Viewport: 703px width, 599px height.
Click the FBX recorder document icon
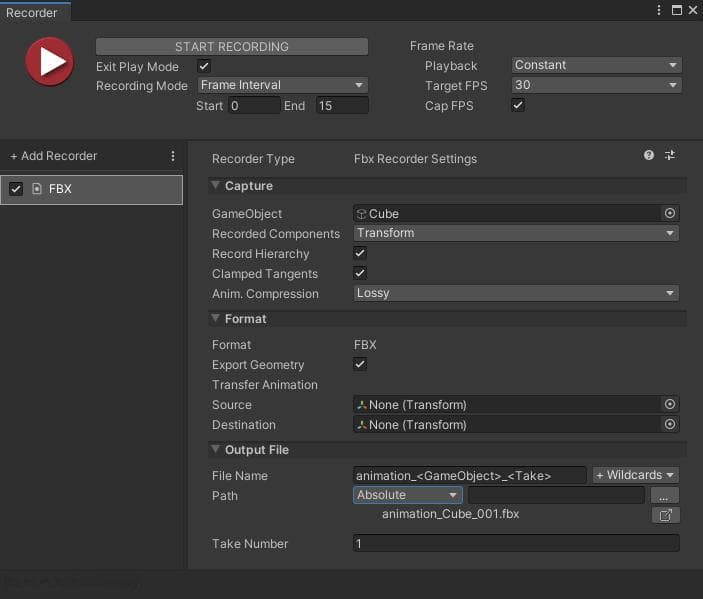pos(37,189)
